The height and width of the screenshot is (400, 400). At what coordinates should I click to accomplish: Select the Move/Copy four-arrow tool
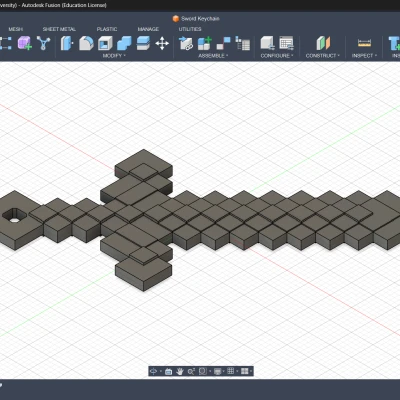162,43
